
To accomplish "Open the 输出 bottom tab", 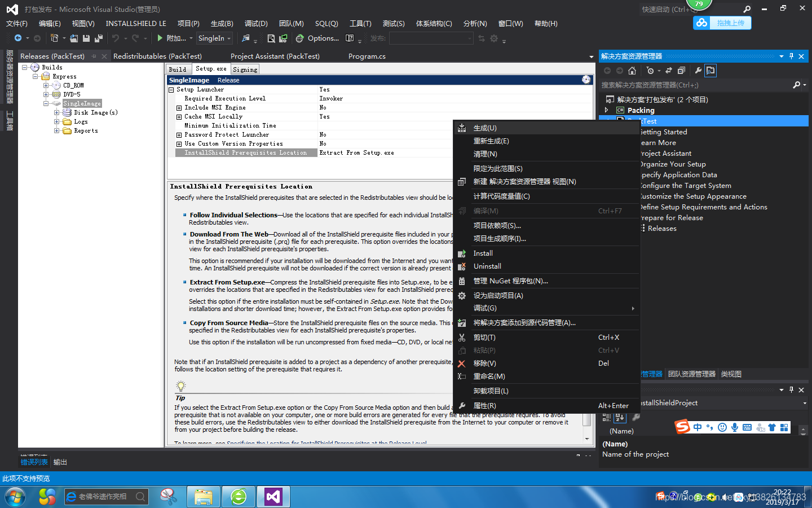I will [x=60, y=462].
